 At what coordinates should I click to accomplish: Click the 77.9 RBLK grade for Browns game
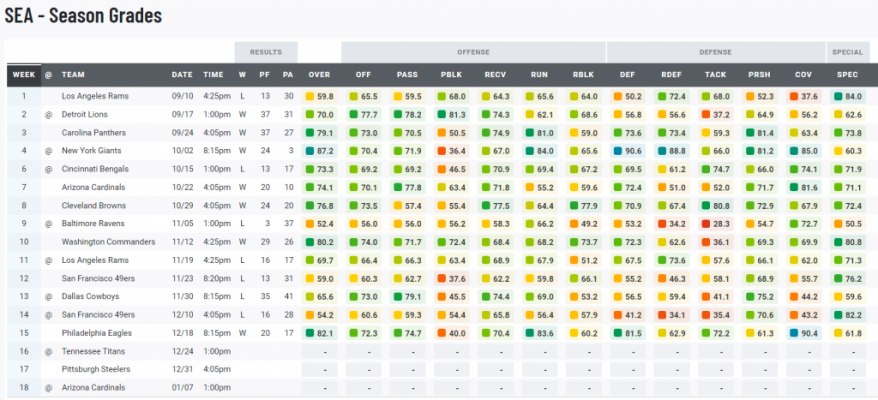point(583,206)
